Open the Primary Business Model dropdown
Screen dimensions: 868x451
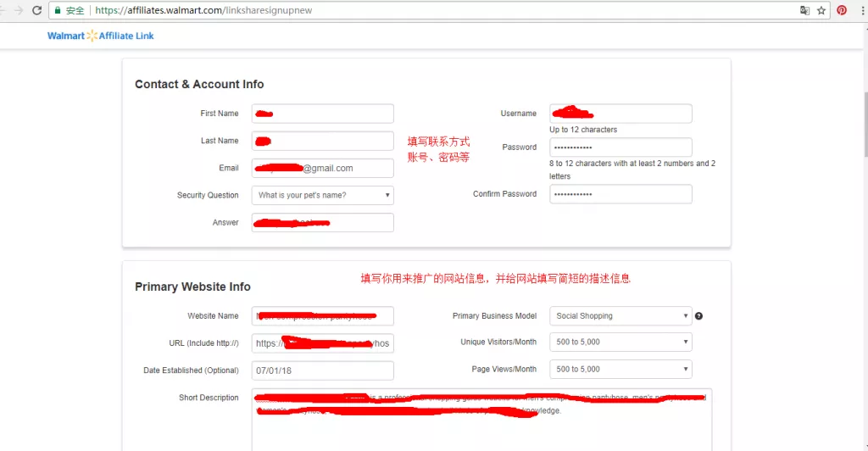(620, 316)
